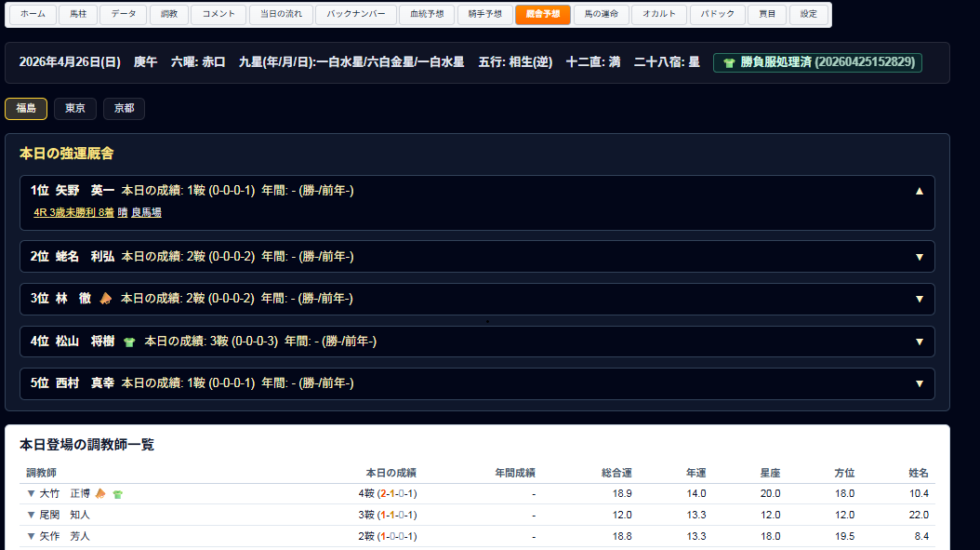
Task: Click the 良馬場 track condition link
Action: click(x=146, y=213)
